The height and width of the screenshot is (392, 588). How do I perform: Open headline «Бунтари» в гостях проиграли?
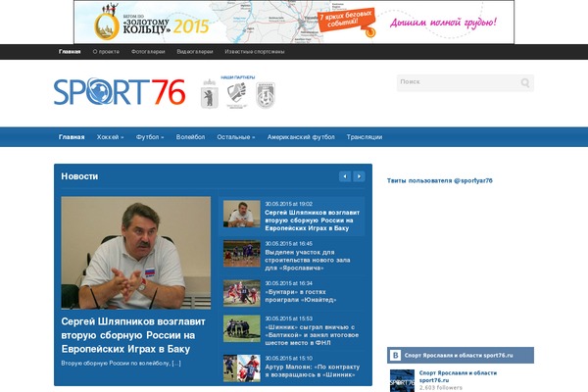click(301, 296)
